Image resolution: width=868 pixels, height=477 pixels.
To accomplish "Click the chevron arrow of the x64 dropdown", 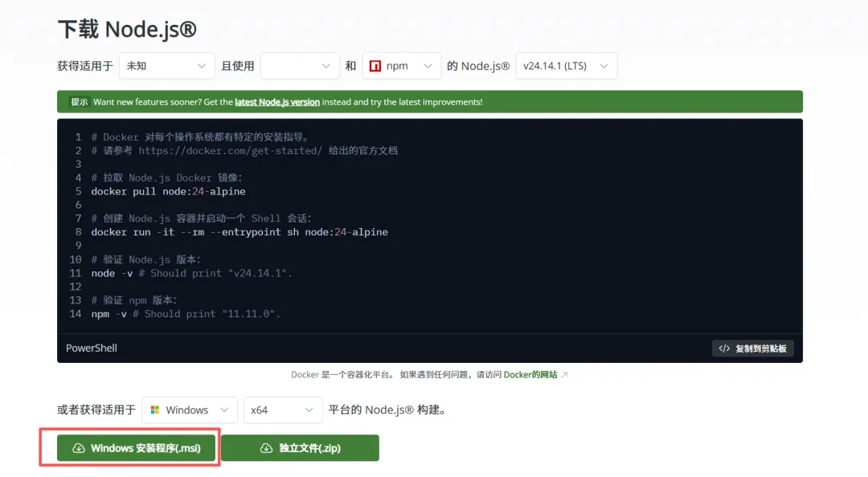I will [x=309, y=410].
